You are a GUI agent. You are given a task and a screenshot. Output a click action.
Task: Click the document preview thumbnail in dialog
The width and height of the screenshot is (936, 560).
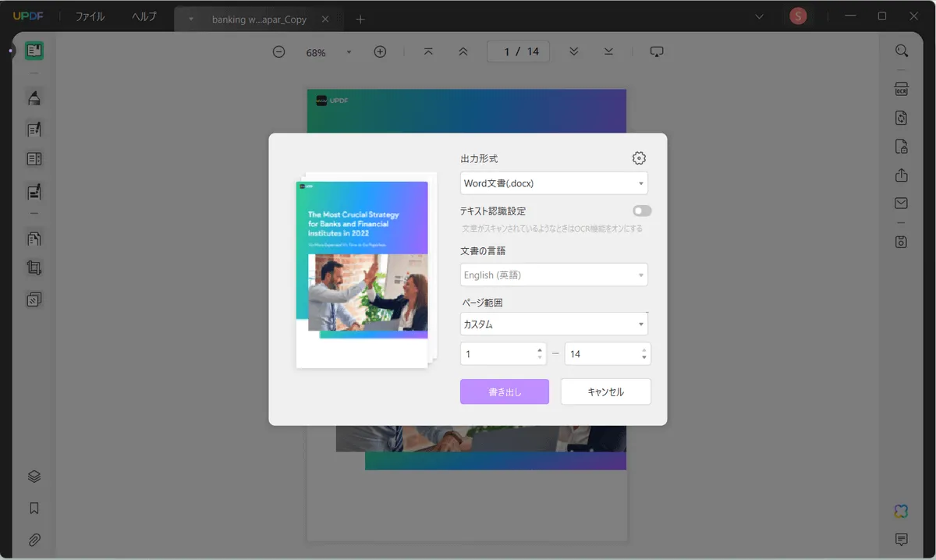[363, 274]
